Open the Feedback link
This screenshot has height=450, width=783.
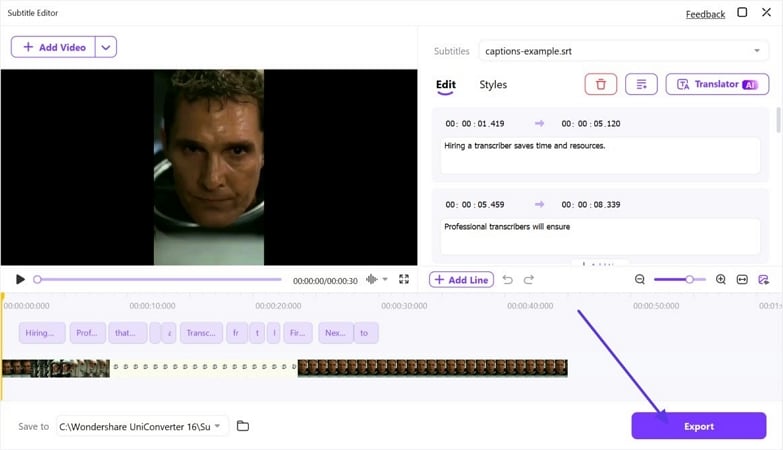pyautogui.click(x=705, y=14)
